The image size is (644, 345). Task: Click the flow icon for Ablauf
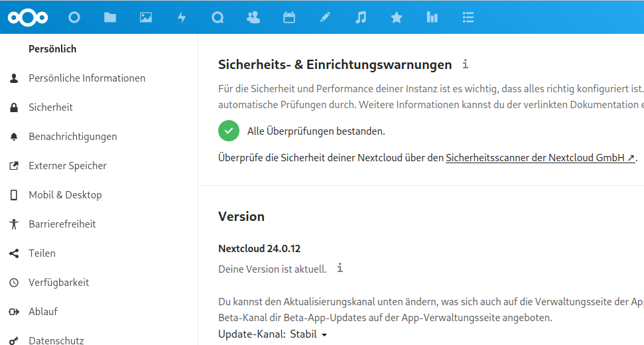click(x=14, y=311)
